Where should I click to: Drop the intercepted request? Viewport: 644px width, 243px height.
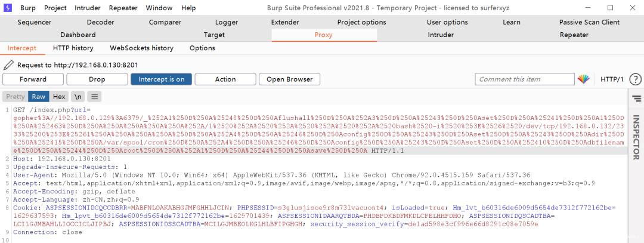97,79
